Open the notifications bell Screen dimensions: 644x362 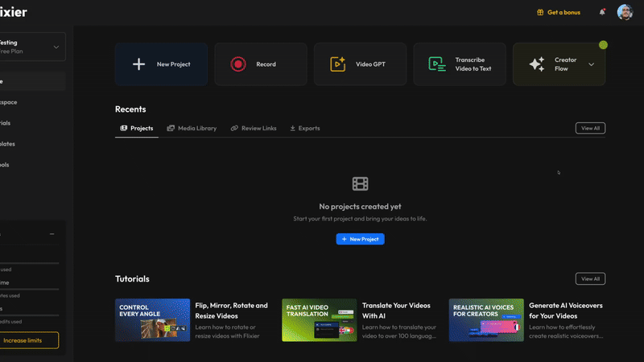pos(602,12)
